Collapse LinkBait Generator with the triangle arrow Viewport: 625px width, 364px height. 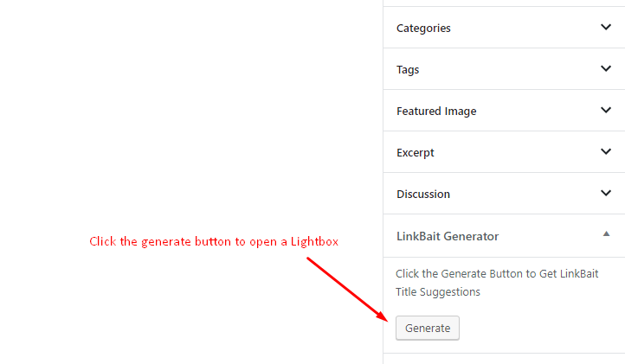[x=606, y=233]
